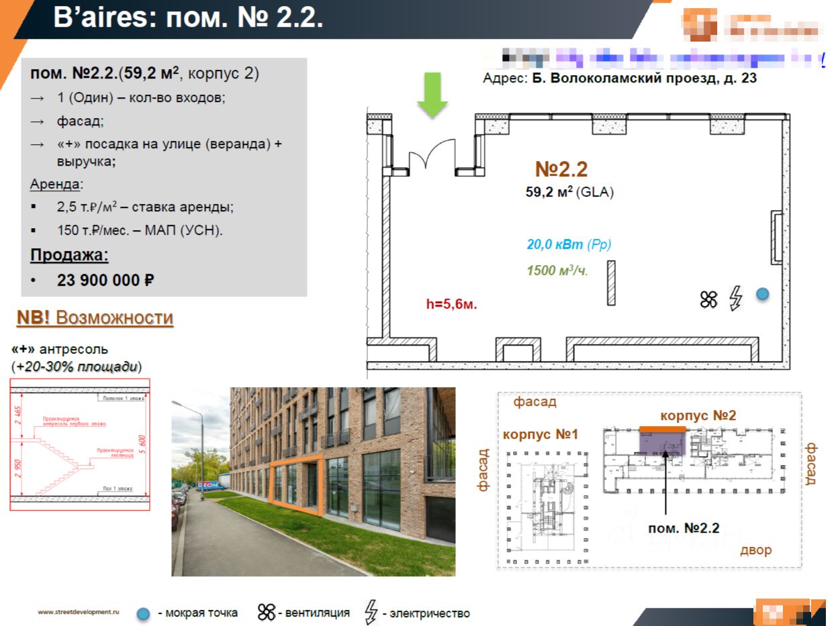Select the '«+» антресоль' text

point(60,350)
